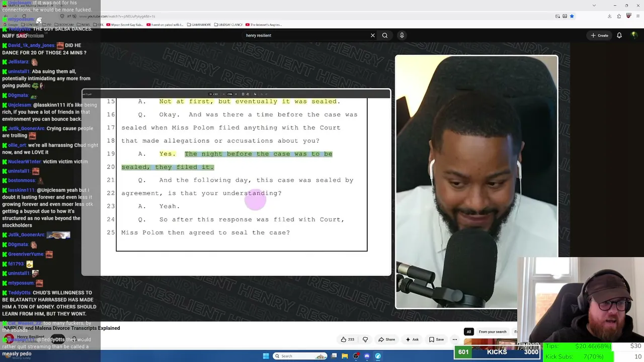Click chat message by David_1k_andy_jones
The width and height of the screenshot is (644, 362).
[45, 49]
